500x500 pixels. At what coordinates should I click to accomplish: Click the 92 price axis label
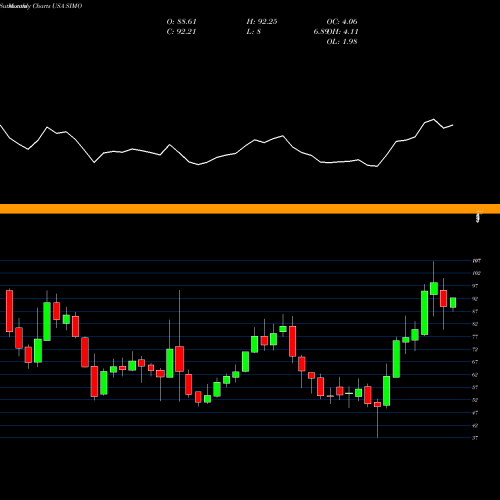[475, 299]
